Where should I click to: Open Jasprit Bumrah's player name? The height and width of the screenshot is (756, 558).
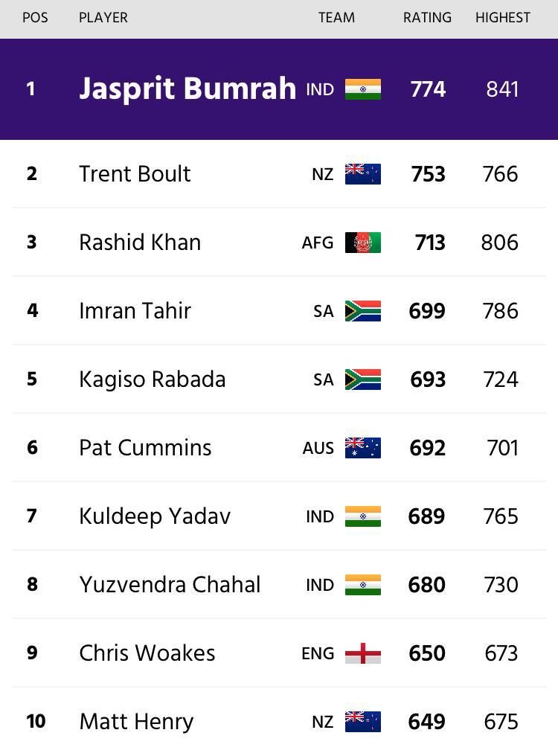187,89
